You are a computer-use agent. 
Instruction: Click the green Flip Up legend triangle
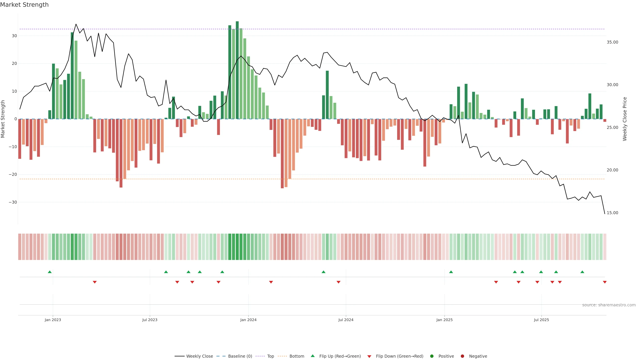click(x=312, y=356)
